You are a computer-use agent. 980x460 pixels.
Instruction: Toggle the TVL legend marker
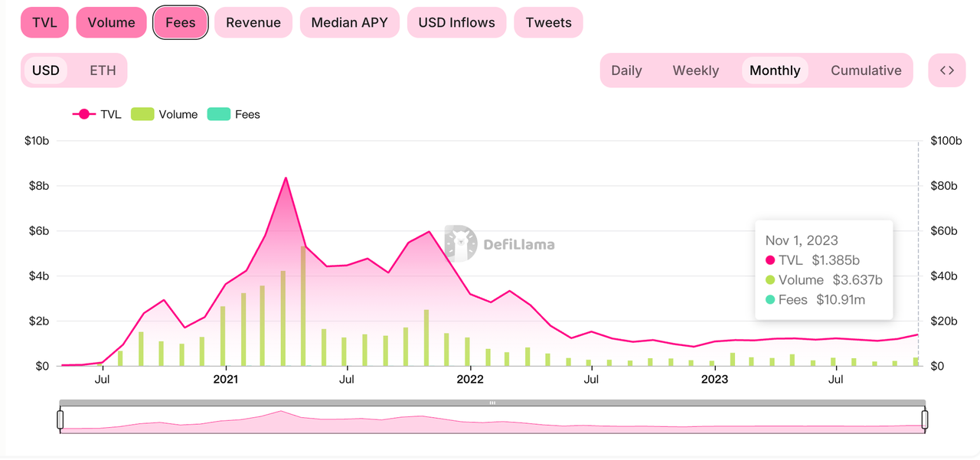(x=83, y=114)
